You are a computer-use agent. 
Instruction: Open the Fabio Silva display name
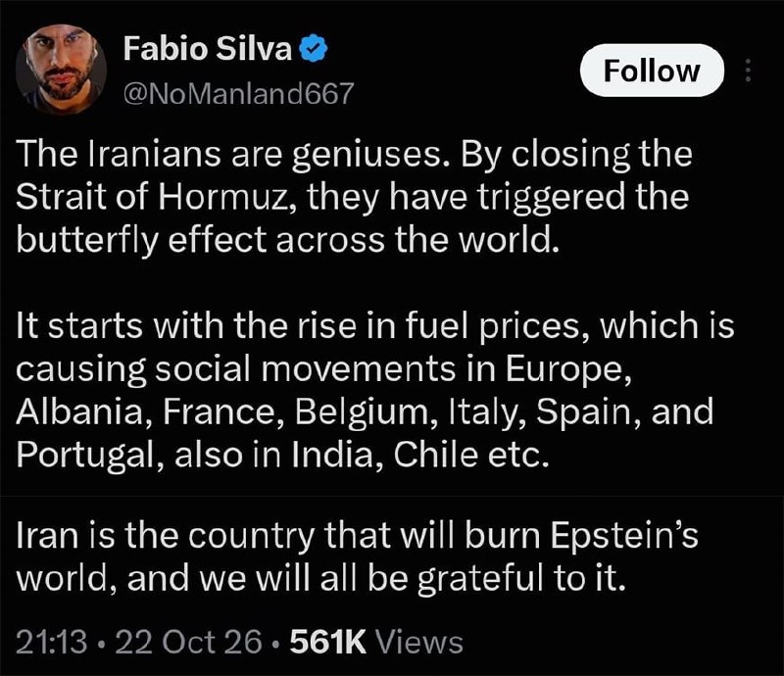click(208, 49)
